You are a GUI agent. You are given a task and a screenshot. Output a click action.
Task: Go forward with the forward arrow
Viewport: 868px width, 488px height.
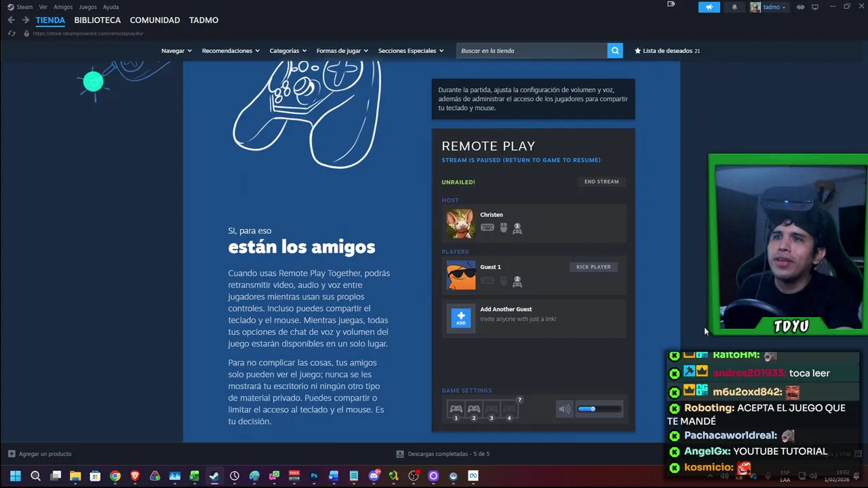(25, 20)
